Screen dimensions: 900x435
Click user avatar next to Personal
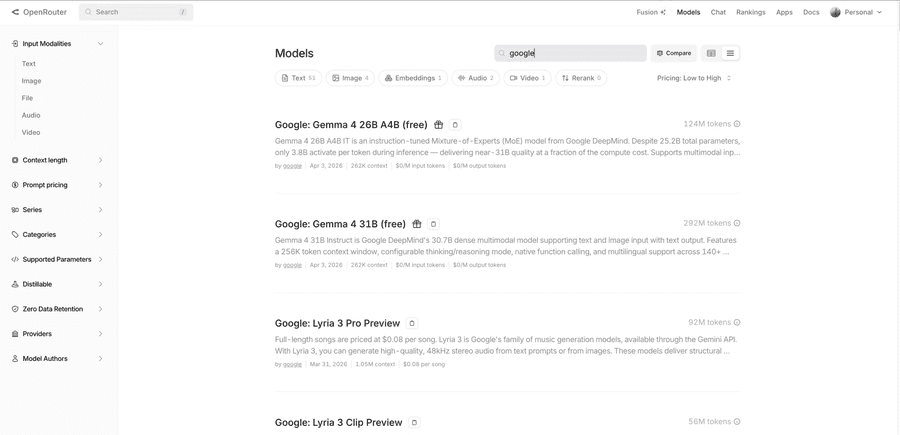click(835, 12)
